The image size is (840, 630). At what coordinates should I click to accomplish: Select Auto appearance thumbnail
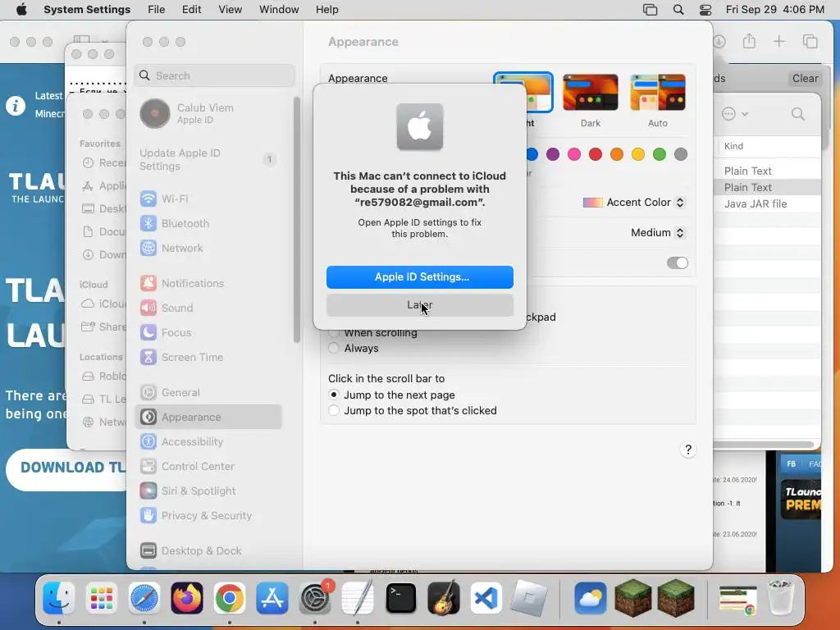(658, 93)
